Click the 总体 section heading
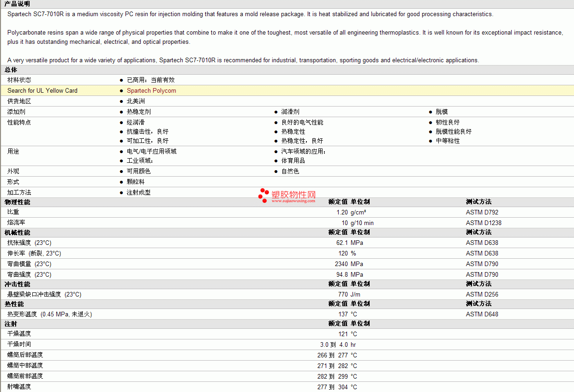 coord(11,70)
